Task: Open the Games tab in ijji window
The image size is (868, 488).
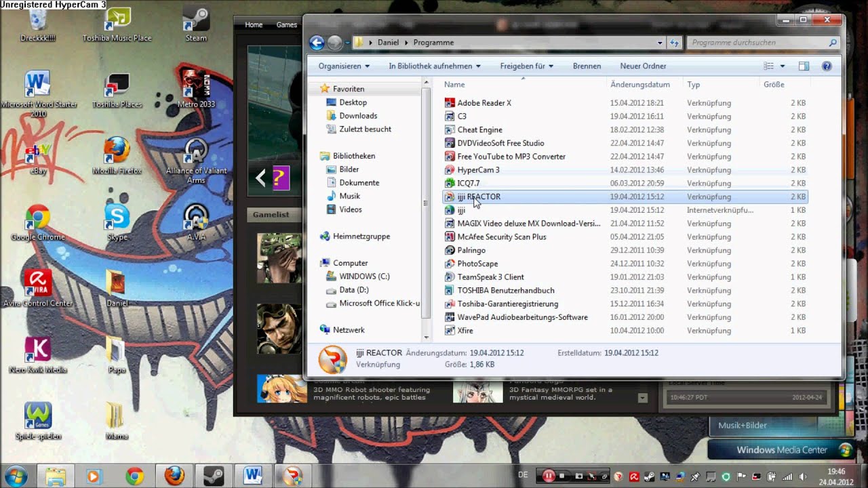Action: click(x=286, y=24)
